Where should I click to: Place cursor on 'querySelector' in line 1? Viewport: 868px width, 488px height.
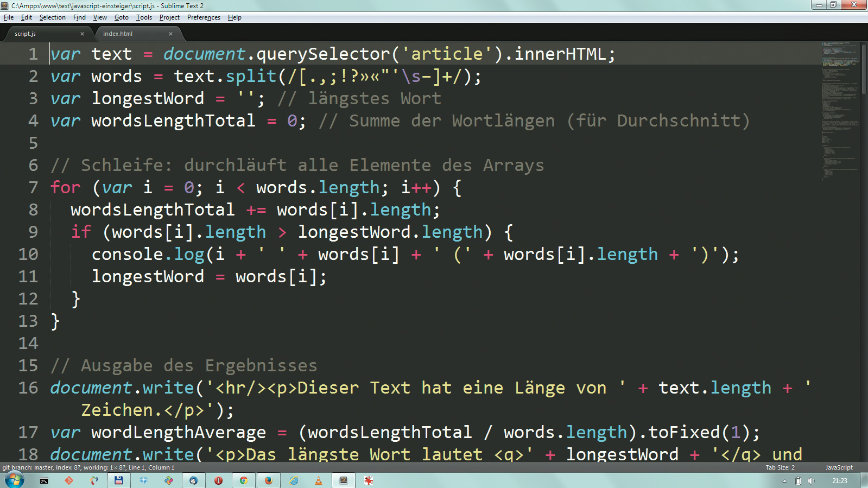323,54
